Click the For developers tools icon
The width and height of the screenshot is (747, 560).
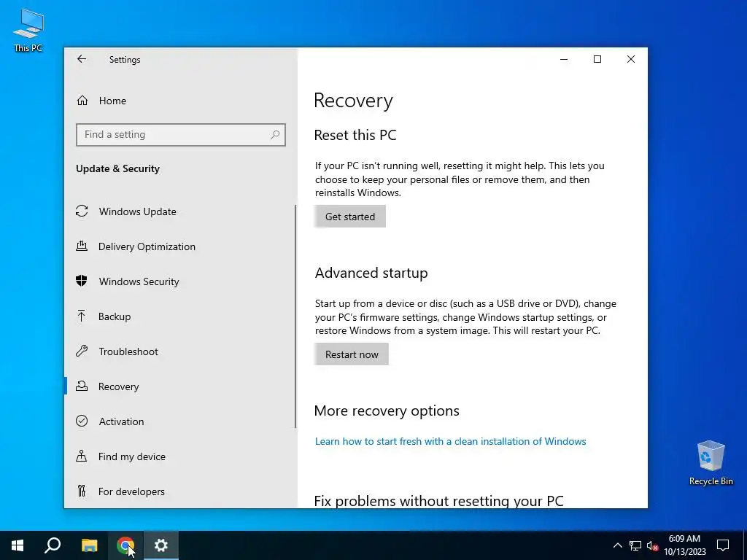[82, 491]
